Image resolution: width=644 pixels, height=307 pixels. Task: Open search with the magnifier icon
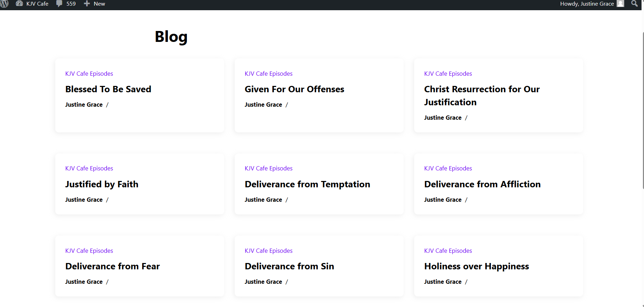634,4
